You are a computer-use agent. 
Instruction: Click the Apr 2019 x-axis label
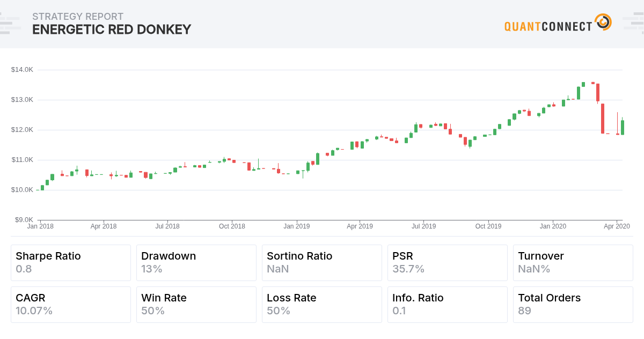coord(360,226)
